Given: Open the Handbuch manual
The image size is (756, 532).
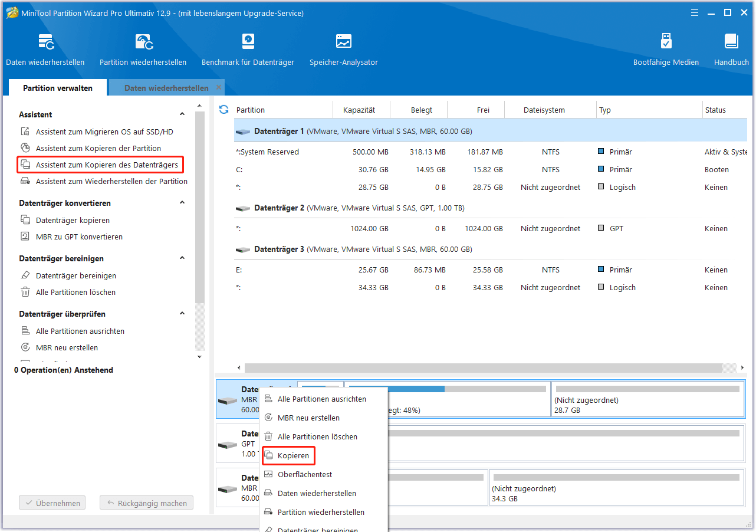Looking at the screenshot, I should [x=731, y=50].
